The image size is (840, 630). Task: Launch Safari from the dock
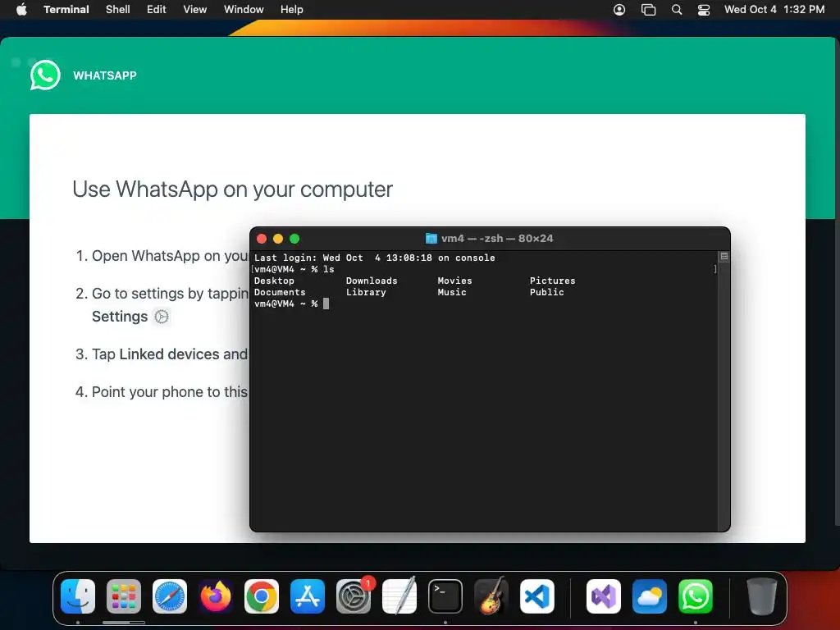(170, 596)
